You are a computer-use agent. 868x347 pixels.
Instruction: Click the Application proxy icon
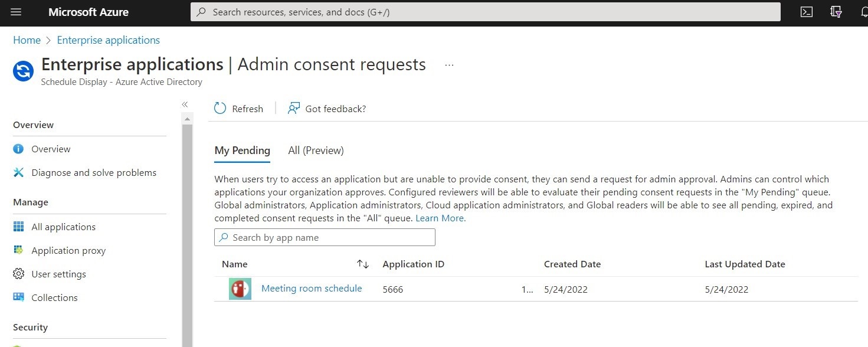(19, 250)
